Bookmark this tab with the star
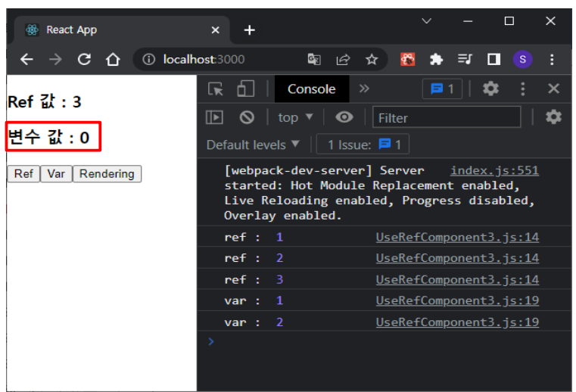Image resolution: width=576 pixels, height=392 pixels. coord(372,59)
